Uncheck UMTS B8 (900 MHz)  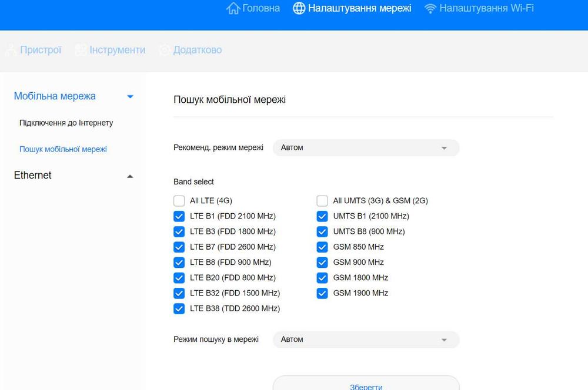[322, 231]
